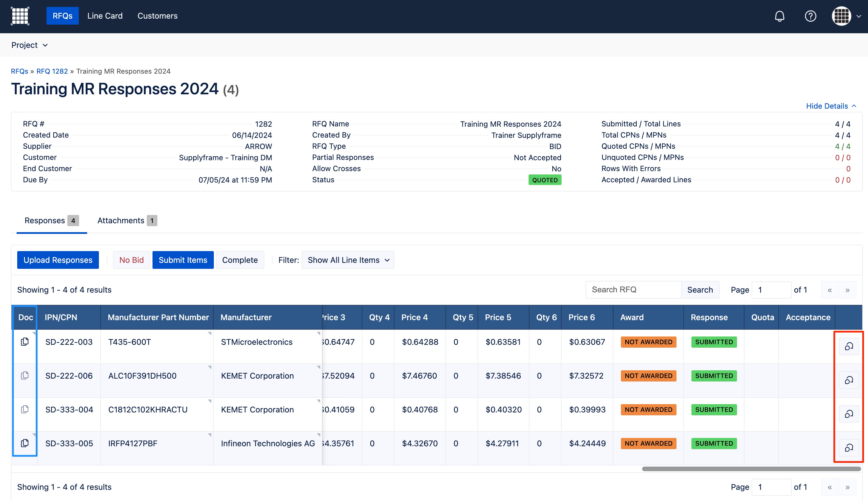This screenshot has width=868, height=501.
Task: Click SUBMITTED badge for SD-333-005
Action: [x=714, y=443]
